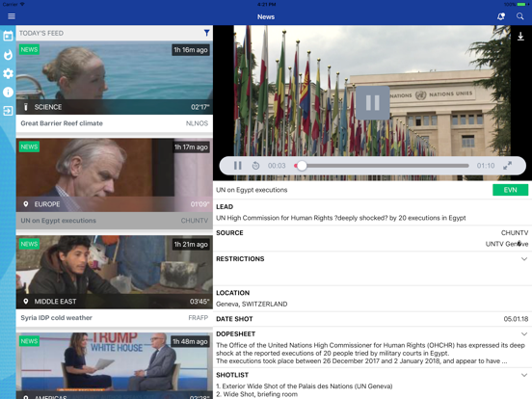Screen dimensions: 532x399
Task: Expand the Shotlist section
Action: [524, 375]
